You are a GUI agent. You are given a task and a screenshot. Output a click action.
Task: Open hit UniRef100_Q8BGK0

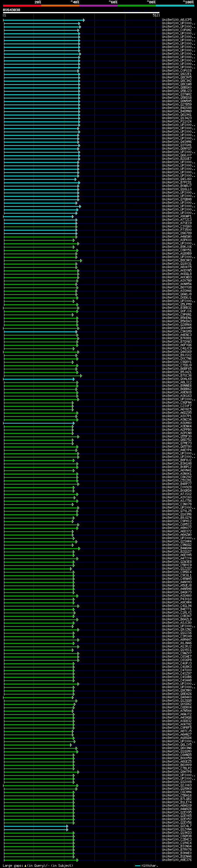coord(177,88)
